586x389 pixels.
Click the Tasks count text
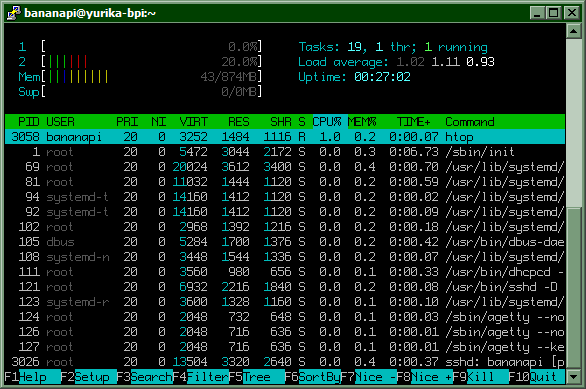[393, 47]
